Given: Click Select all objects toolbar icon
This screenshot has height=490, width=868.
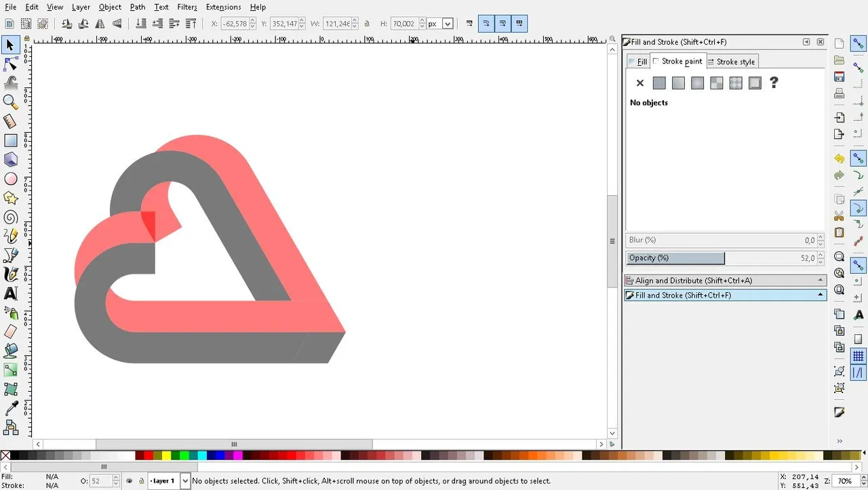Looking at the screenshot, I should (9, 24).
